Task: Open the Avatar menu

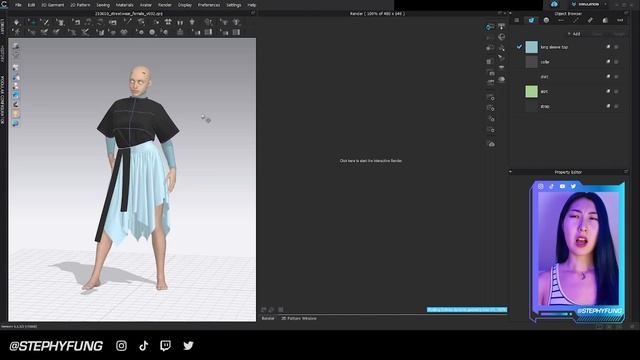Action: pyautogui.click(x=146, y=5)
